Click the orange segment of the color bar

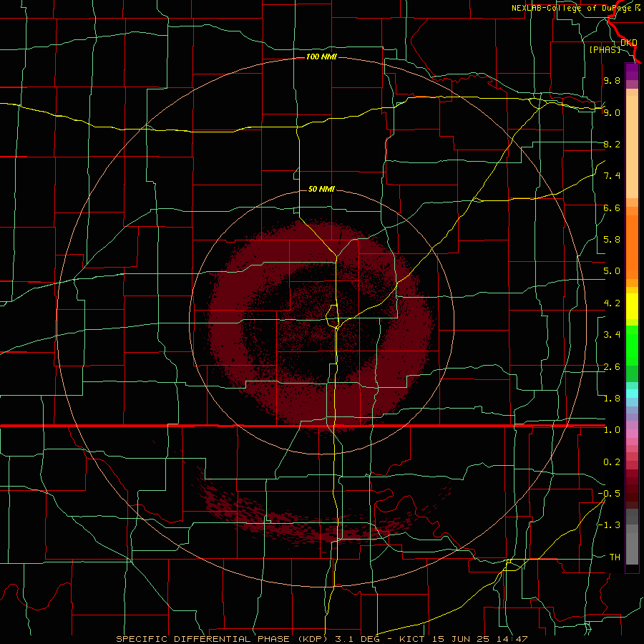632,246
